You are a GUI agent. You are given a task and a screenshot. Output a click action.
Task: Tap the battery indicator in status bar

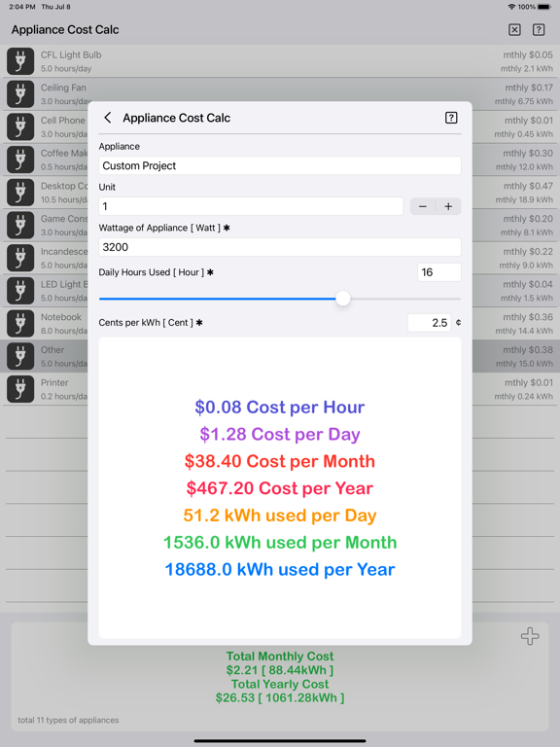544,7
